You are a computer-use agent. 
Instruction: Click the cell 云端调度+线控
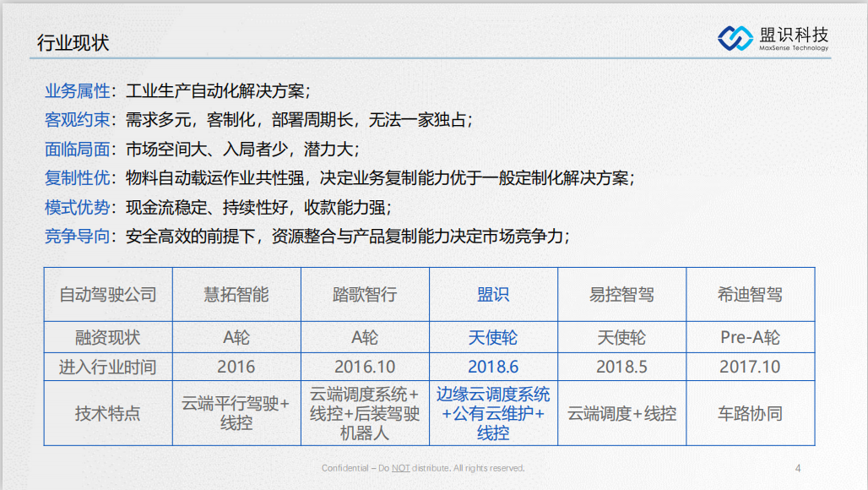(621, 413)
